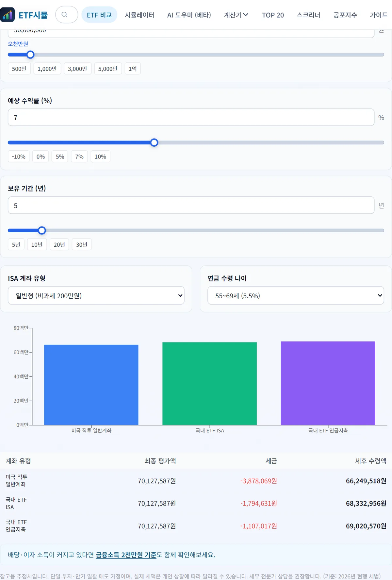
Task: Click the 69,020,570원 after-tax amount
Action: click(366, 526)
